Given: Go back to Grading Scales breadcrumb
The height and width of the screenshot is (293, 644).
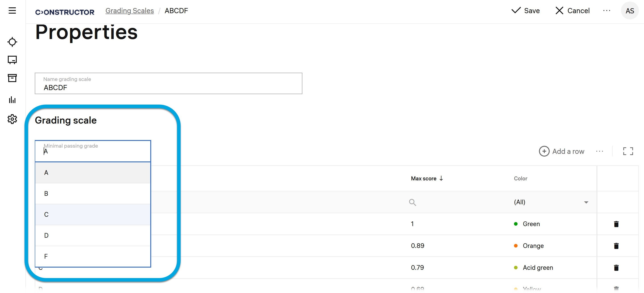Looking at the screenshot, I should (130, 11).
